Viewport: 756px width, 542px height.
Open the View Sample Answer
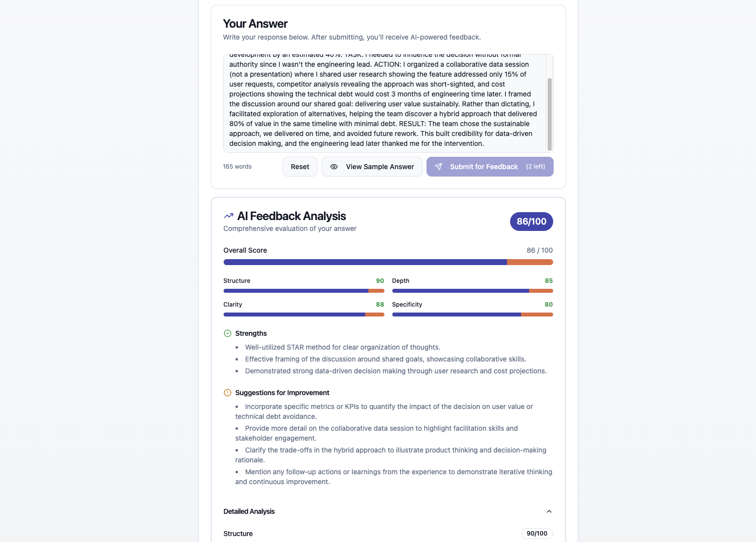coord(372,167)
